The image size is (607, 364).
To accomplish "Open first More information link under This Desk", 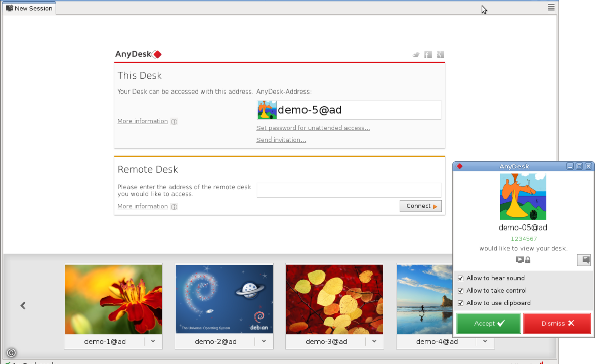I will (143, 121).
